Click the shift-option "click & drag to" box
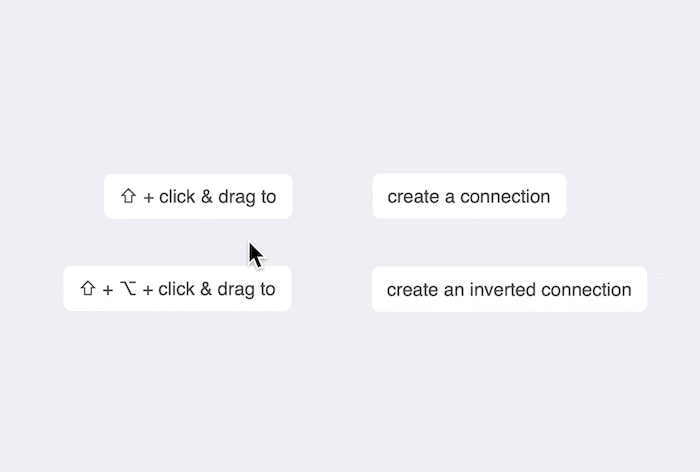Screen dimensions: 700x472 tap(178, 288)
